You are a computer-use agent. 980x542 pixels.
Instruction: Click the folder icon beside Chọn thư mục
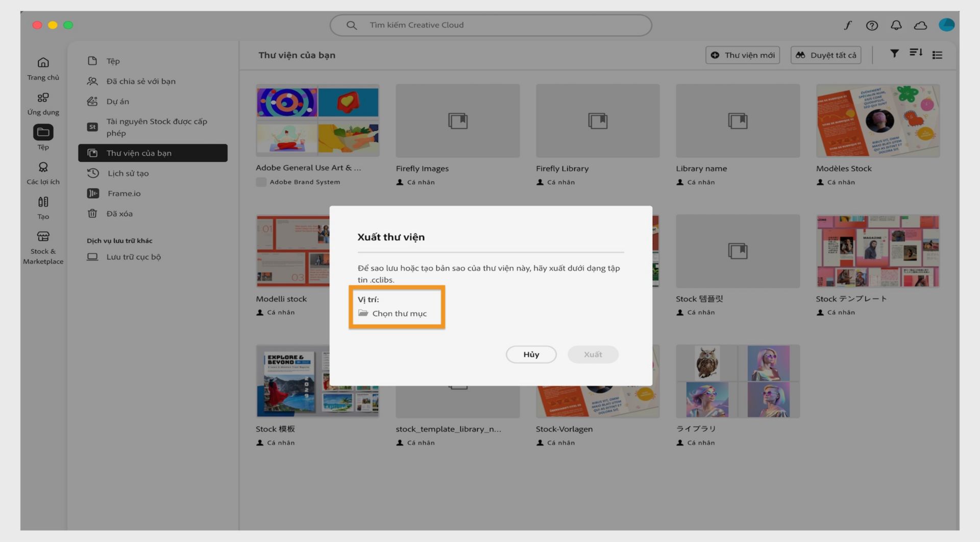[x=363, y=313]
